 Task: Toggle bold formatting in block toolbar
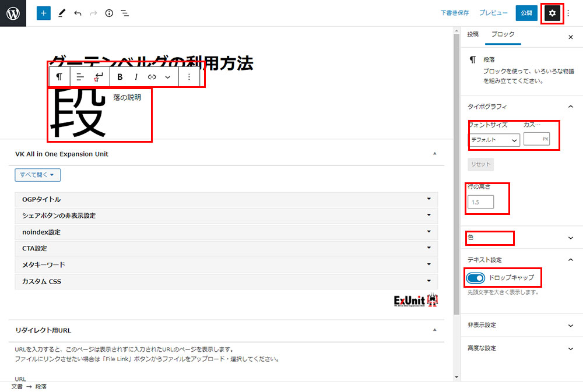click(x=120, y=77)
